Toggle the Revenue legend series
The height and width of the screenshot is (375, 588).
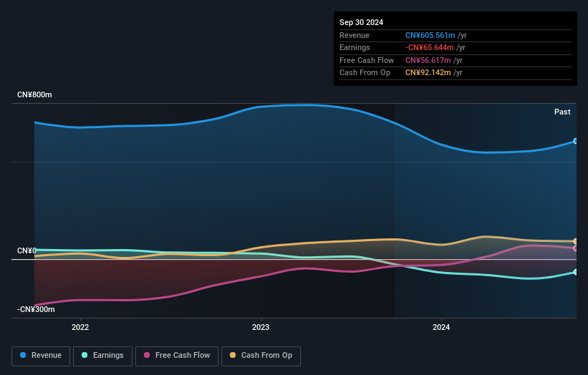click(41, 356)
